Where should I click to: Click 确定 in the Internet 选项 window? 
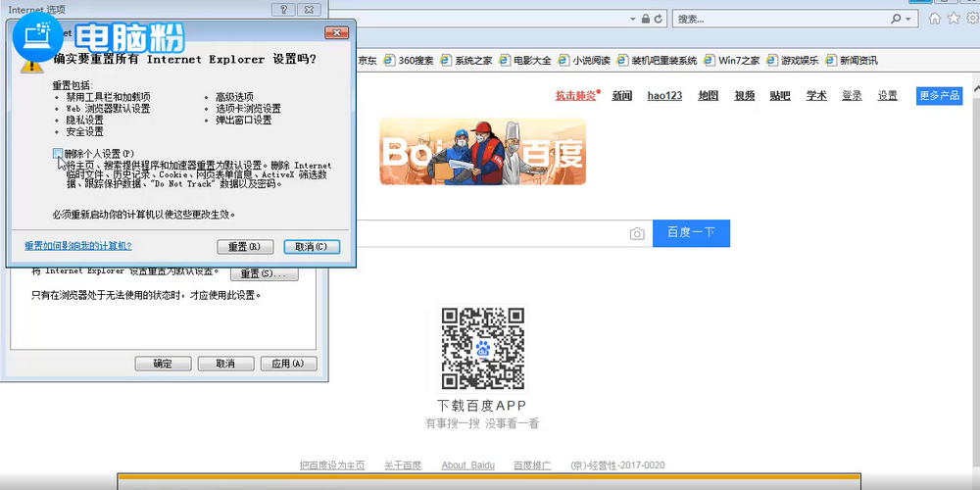pyautogui.click(x=163, y=364)
